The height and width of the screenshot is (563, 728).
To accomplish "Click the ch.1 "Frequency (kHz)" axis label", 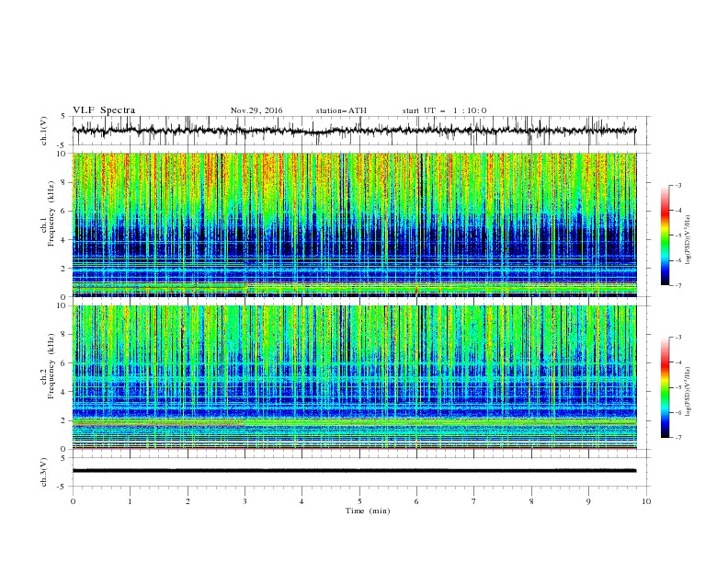I will point(51,214).
